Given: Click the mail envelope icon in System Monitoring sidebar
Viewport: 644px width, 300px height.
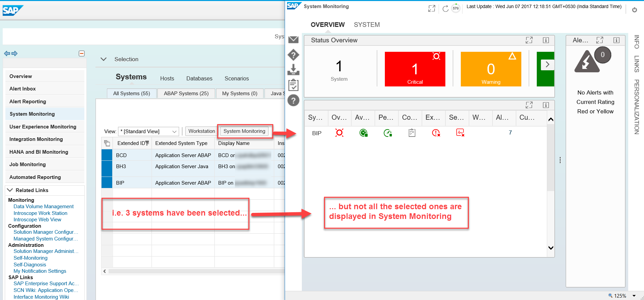Looking at the screenshot, I should click(293, 40).
